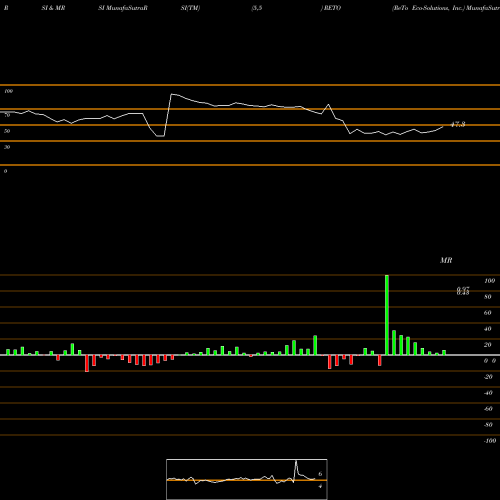The height and width of the screenshot is (500, 500).
Task: Click the MR axis label 100
Action: point(489,281)
